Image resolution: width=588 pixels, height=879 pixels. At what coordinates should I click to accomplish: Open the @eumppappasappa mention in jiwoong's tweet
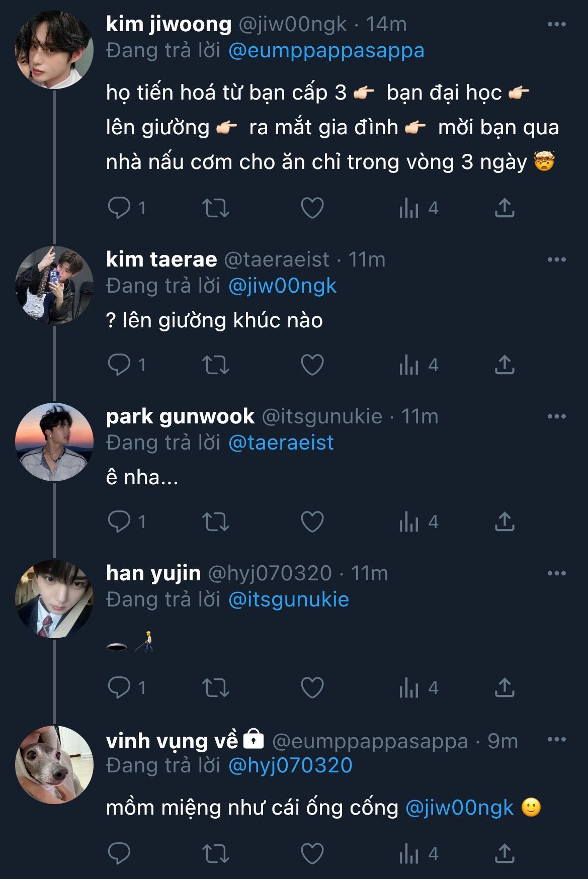click(326, 51)
